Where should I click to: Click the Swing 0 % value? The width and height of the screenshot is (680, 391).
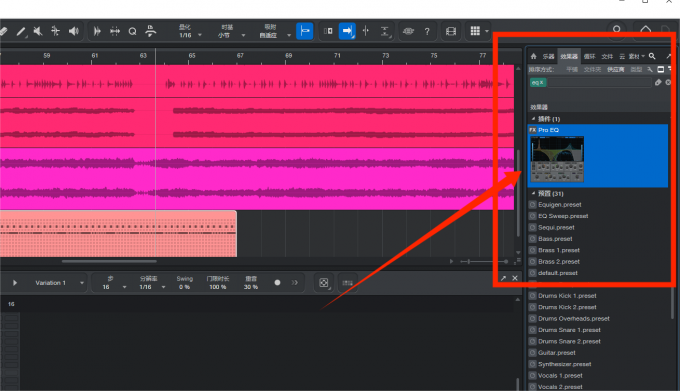click(x=184, y=287)
